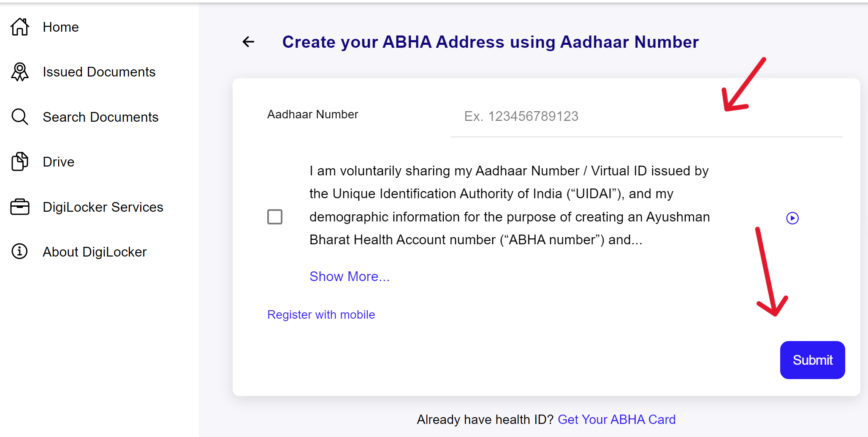Screen dimensions: 868x437
Task: Open Drive from the sidebar menu
Action: point(58,161)
